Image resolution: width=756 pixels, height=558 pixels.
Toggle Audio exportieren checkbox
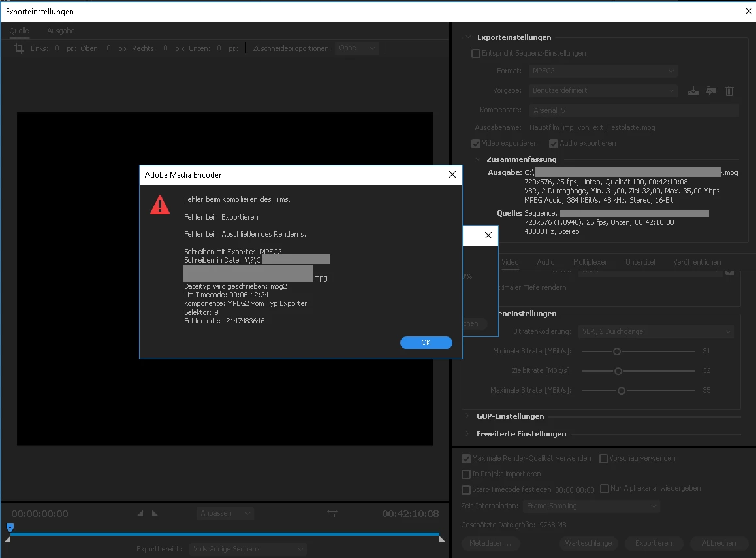pos(554,143)
